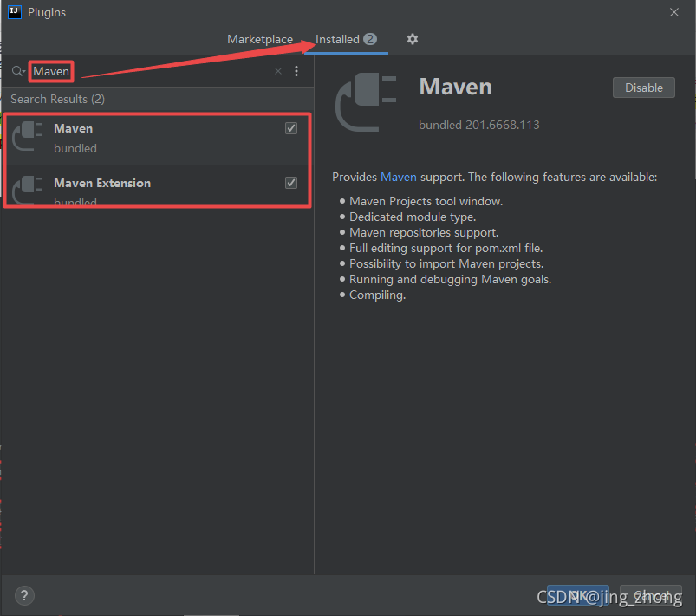Viewport: 696px width, 616px height.
Task: Close the Plugins dialog
Action: (674, 12)
